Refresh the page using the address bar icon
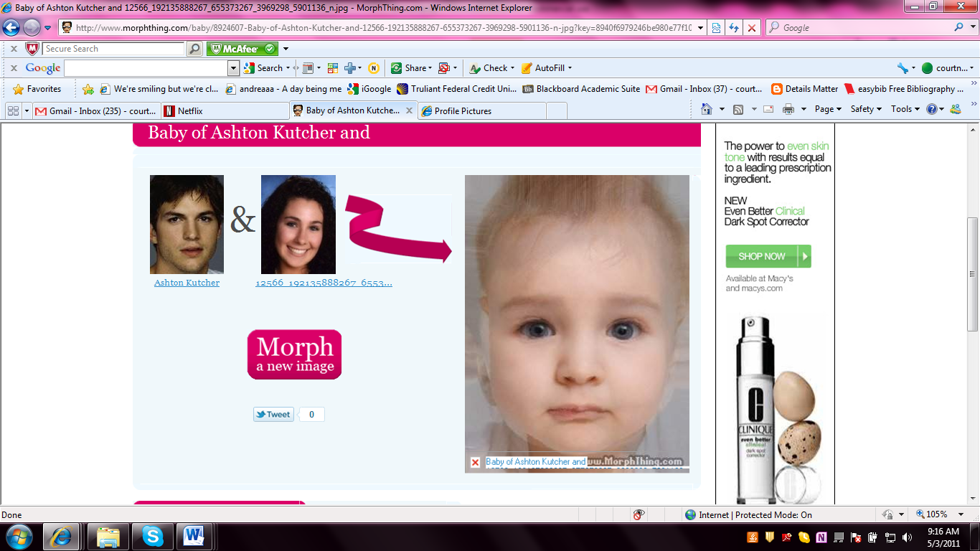The width and height of the screenshot is (980, 551). pos(733,28)
